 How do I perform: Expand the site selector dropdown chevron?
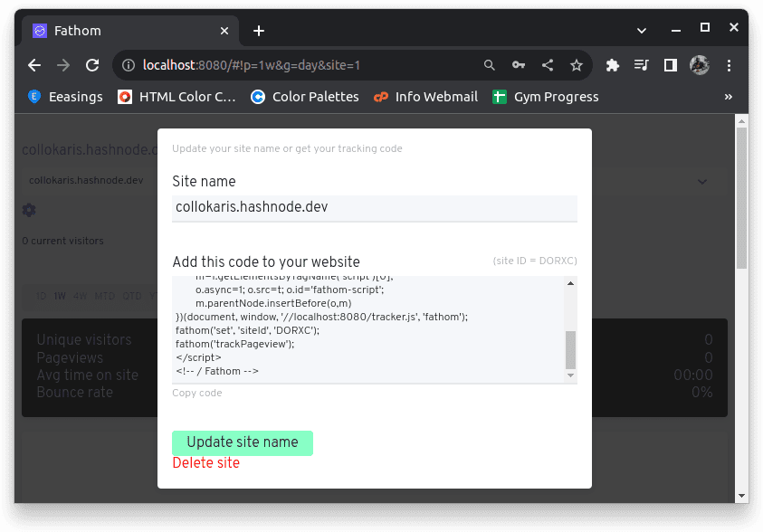tap(702, 182)
